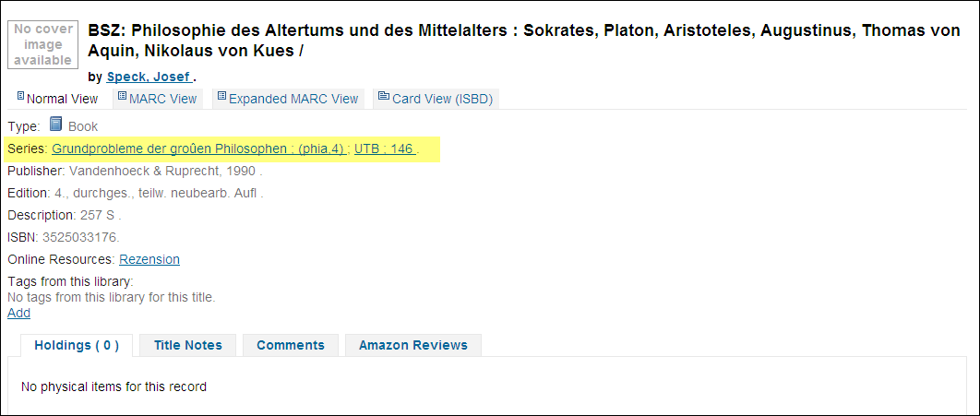Image resolution: width=980 pixels, height=416 pixels.
Task: Open author link Speck, Josef
Action: click(x=149, y=77)
